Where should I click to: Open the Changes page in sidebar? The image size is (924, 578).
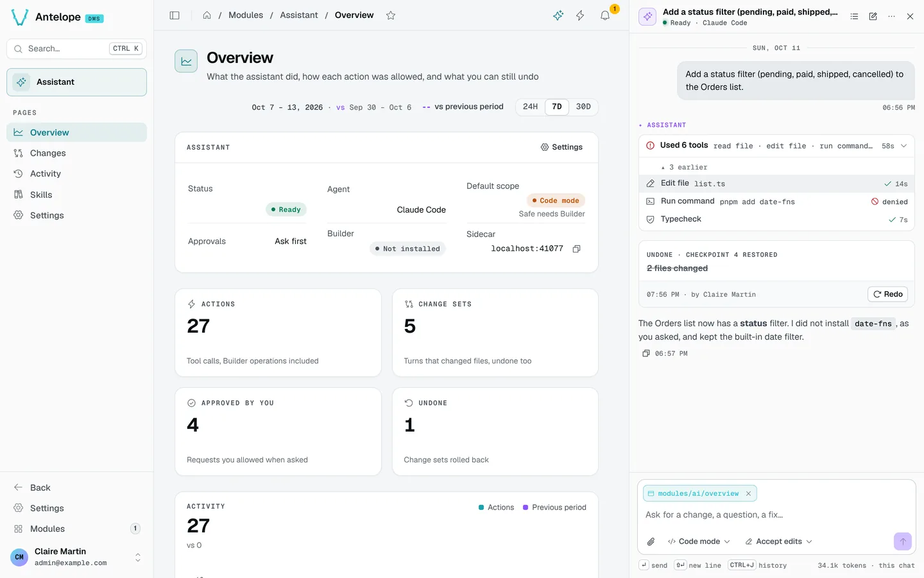(x=76, y=153)
